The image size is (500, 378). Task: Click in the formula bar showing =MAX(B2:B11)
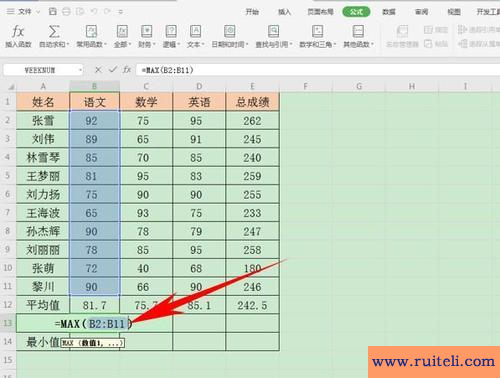tap(318, 70)
